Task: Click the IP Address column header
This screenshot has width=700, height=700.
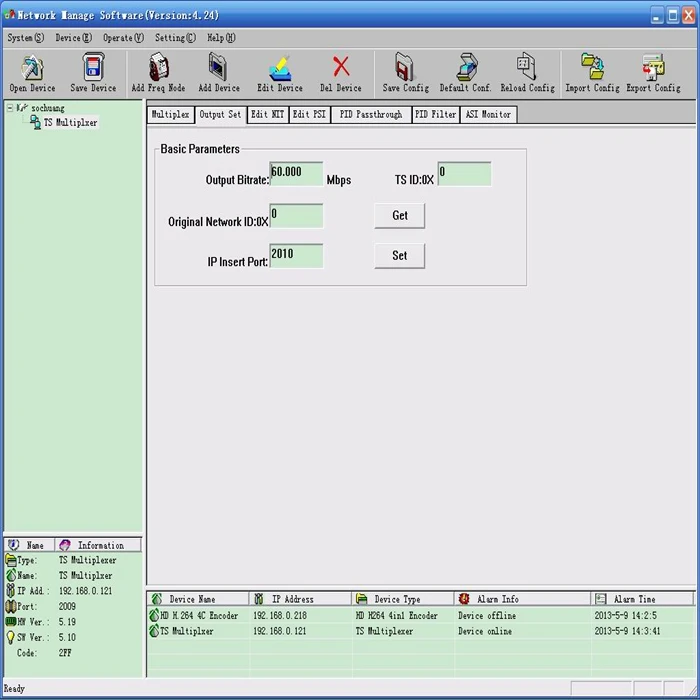Action: point(300,599)
